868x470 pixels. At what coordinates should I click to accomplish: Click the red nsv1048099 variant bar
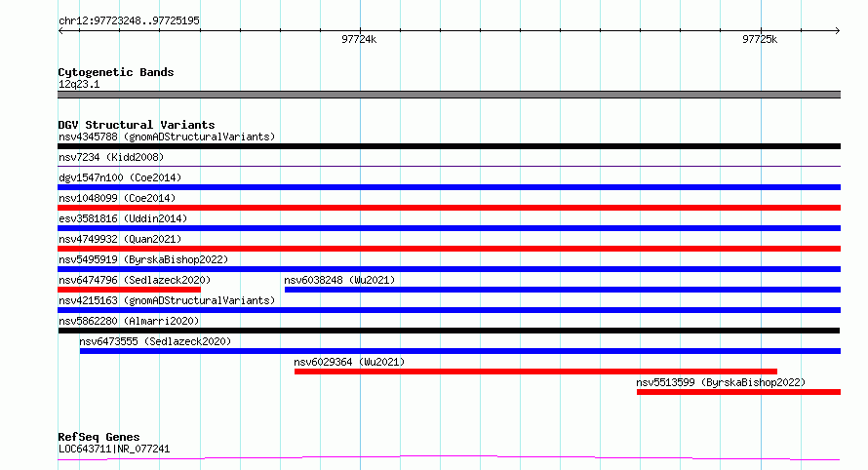[x=449, y=208]
